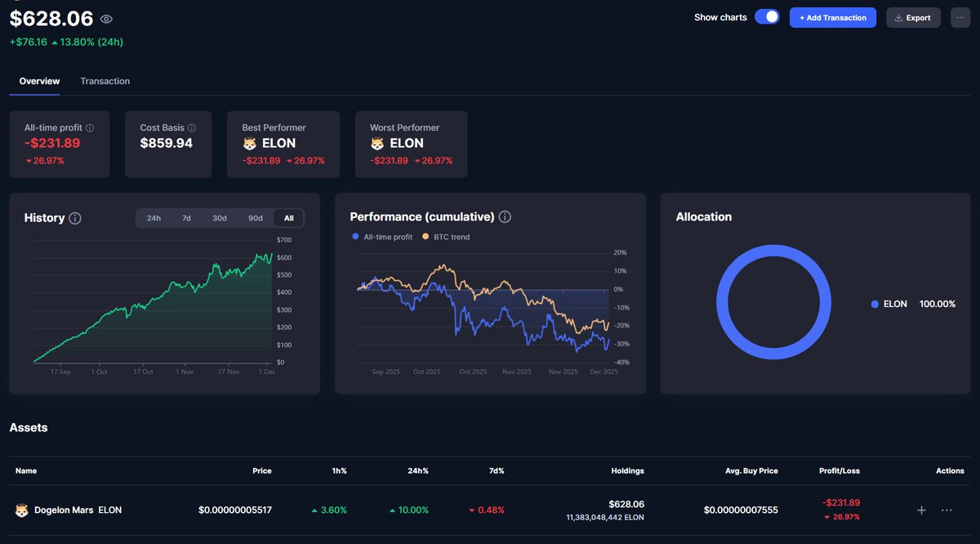Select the 7d history time range
The height and width of the screenshot is (544, 980).
pyautogui.click(x=186, y=218)
